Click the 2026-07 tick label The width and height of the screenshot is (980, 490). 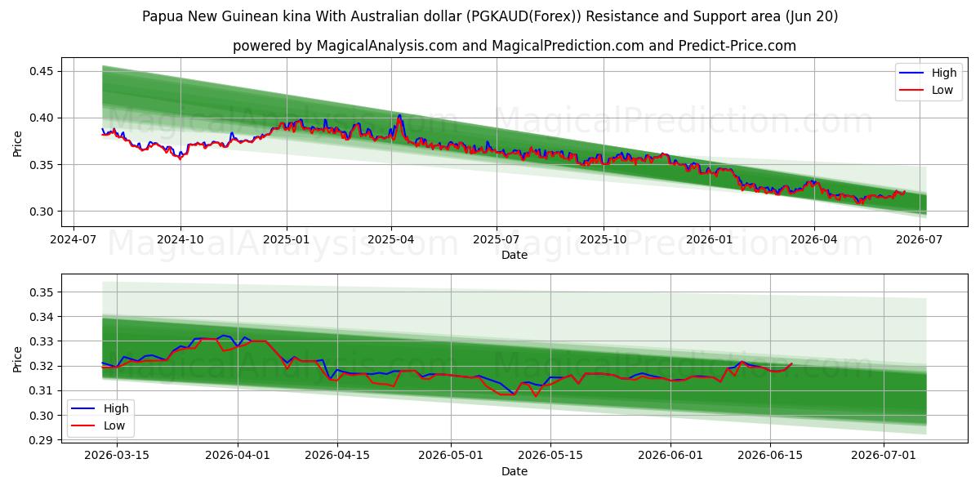click(920, 240)
